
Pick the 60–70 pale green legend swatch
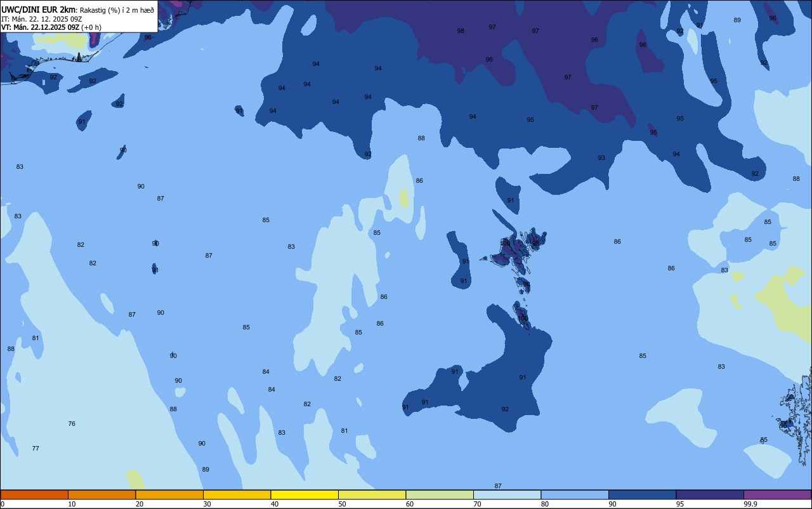pyautogui.click(x=440, y=494)
